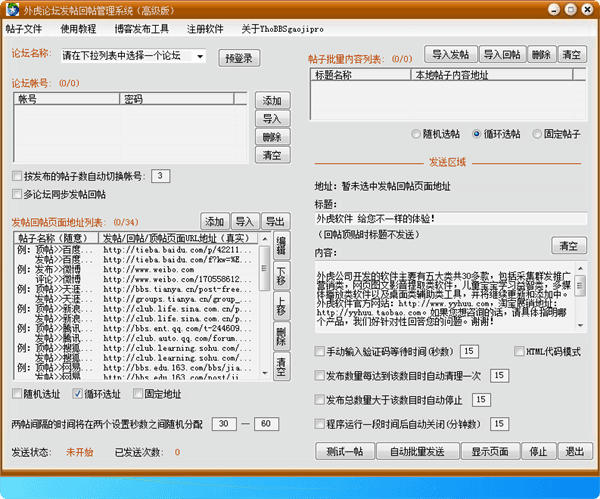Click the 导入发帖 button
Image resolution: width=600 pixels, height=499 pixels.
[449, 53]
